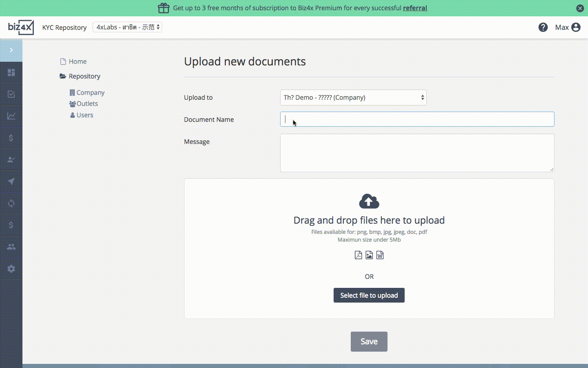Open the user with checkmark icon in sidebar

pos(11,159)
